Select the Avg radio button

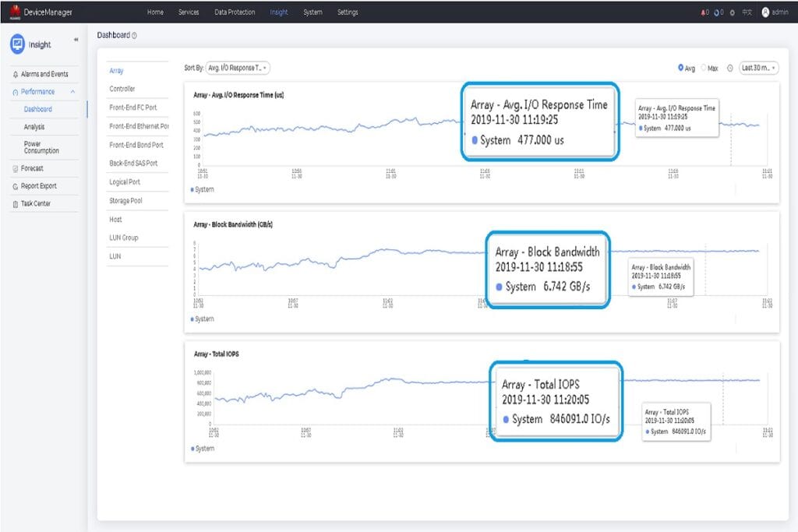tap(680, 69)
